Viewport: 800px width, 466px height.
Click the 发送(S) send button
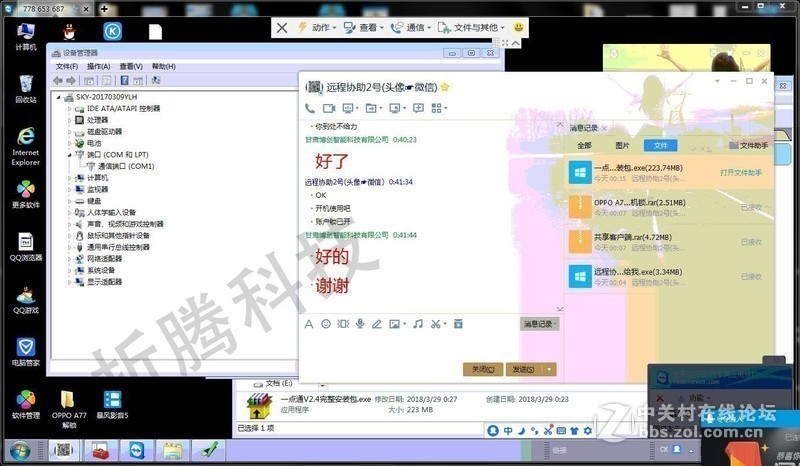pyautogui.click(x=523, y=369)
